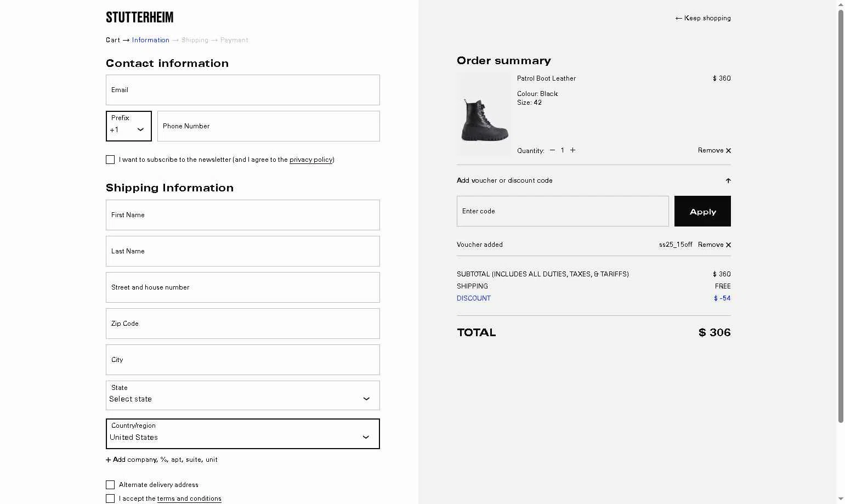Click the page vertical scrollbar
This screenshot has width=845, height=504.
pyautogui.click(x=841, y=217)
